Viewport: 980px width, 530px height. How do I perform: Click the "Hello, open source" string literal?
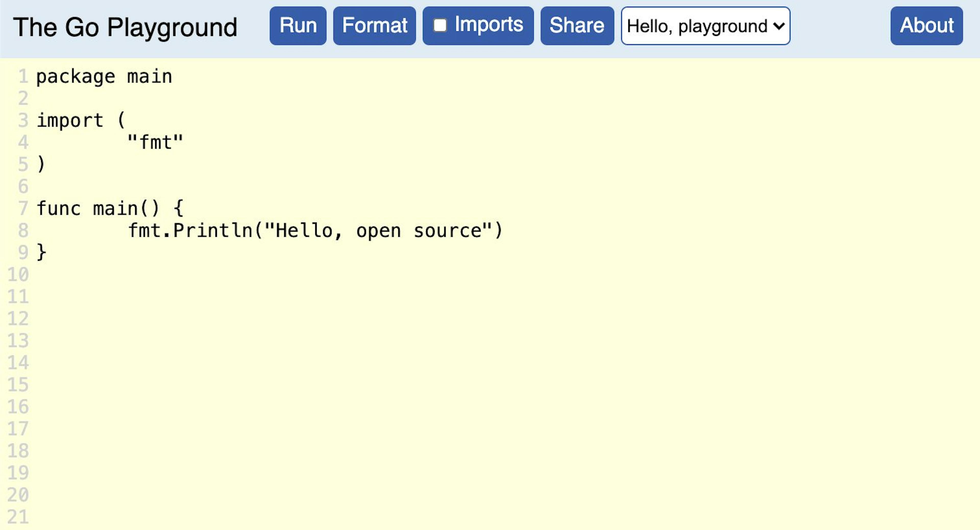click(378, 231)
